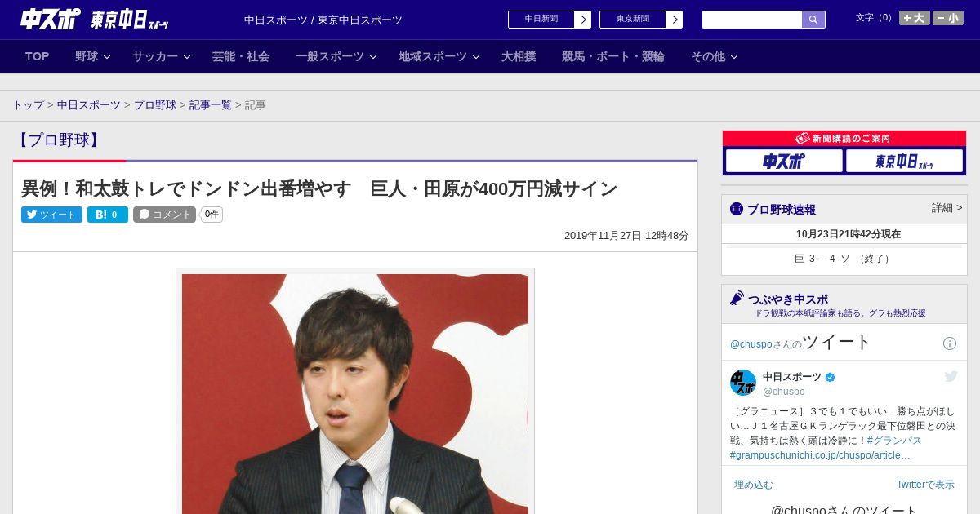This screenshot has width=980, height=514.
Task: Click the 新聞購読のご案内 banner header
Action: coord(844,139)
